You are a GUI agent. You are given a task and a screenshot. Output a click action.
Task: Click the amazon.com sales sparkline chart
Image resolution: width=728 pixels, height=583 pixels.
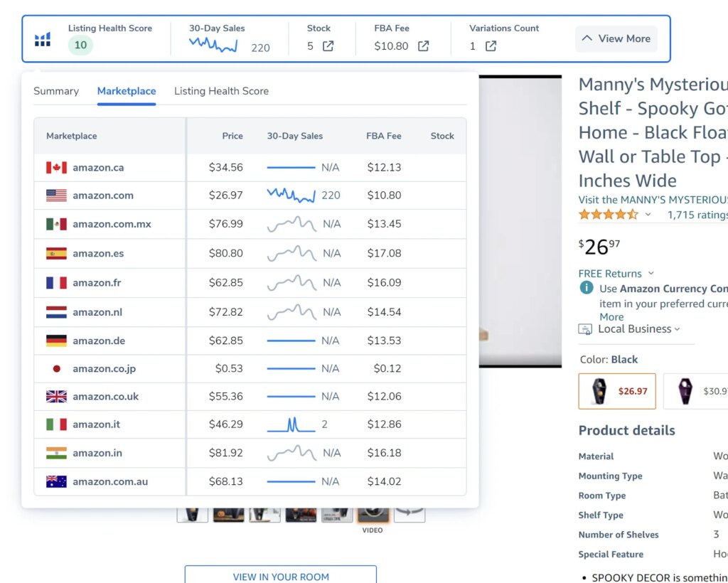tap(291, 196)
